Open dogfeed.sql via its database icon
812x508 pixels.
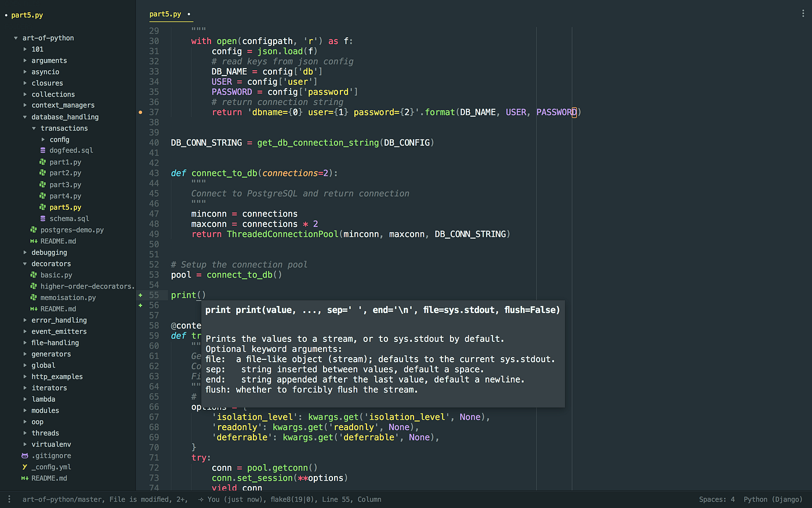click(42, 150)
